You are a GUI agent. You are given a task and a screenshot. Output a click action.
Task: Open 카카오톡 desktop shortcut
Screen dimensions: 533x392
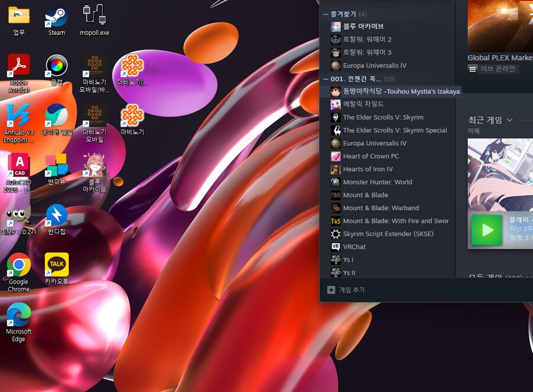(x=56, y=269)
